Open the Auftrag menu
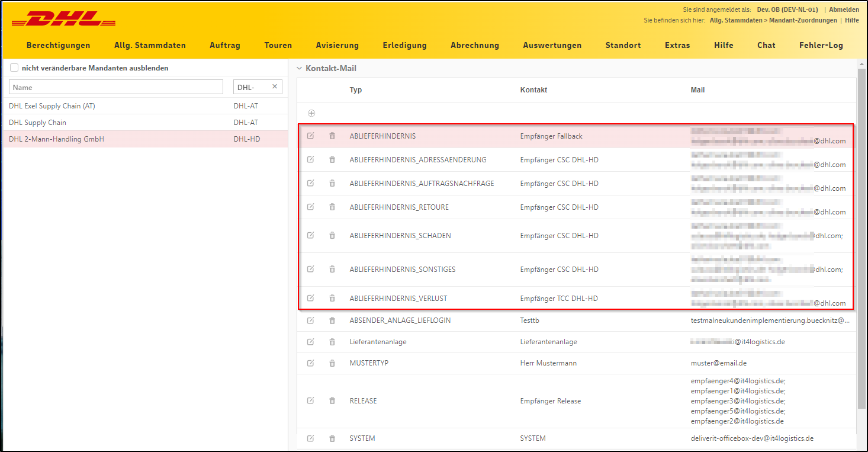Viewport: 868px width, 452px height. click(x=225, y=45)
